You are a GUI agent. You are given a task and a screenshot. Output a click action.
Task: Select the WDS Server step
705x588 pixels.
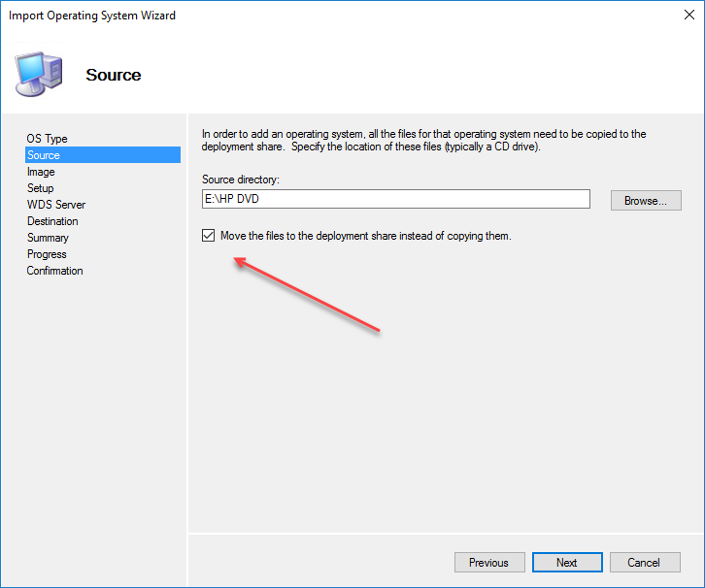(x=56, y=205)
